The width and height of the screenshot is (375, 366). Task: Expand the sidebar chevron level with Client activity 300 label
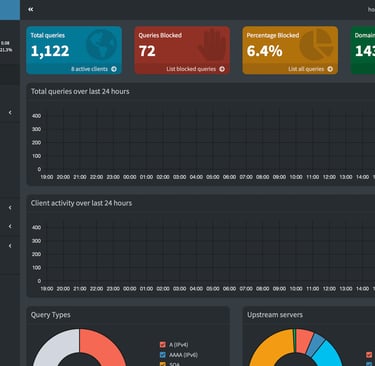pos(10,246)
